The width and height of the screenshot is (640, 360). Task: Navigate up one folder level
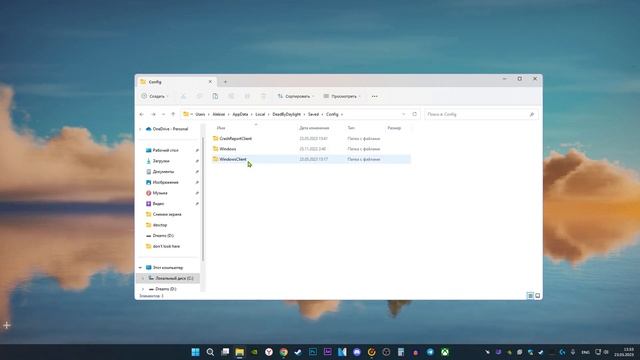tap(173, 114)
